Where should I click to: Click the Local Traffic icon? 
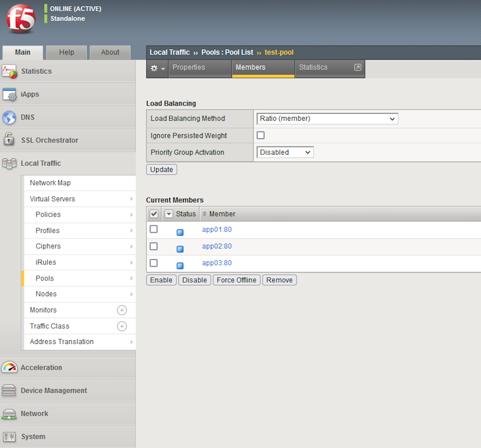pos(9,163)
